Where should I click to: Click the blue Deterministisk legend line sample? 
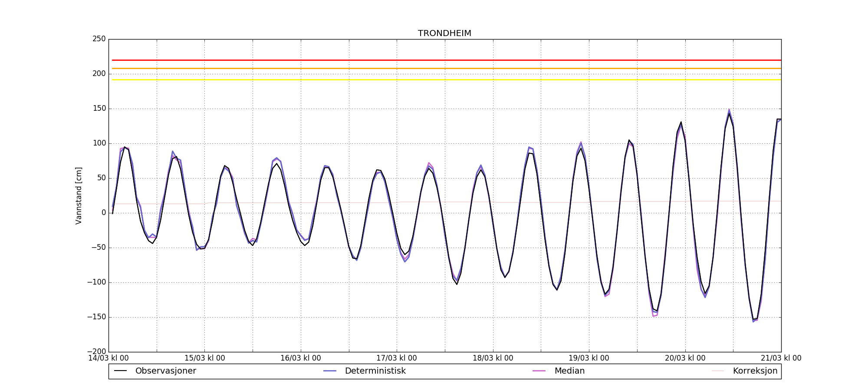tap(330, 371)
